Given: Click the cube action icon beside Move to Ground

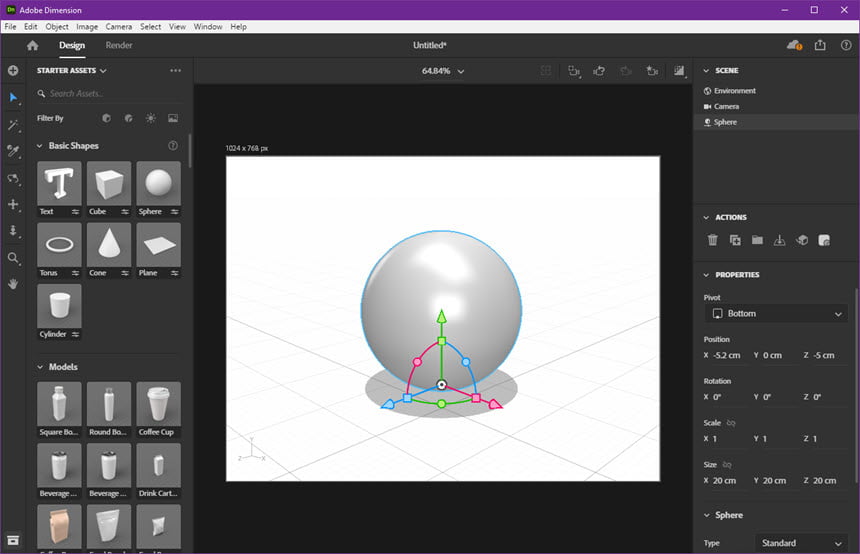Looking at the screenshot, I should (802, 240).
